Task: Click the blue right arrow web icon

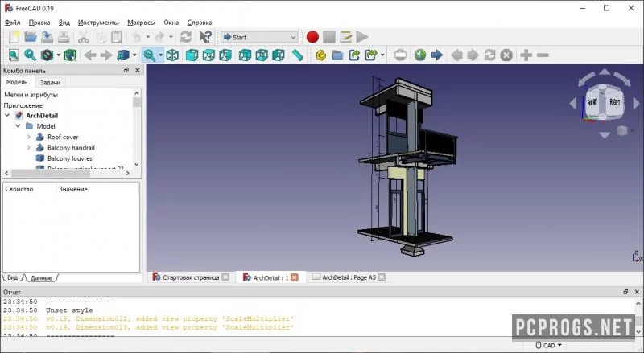Action: point(437,55)
